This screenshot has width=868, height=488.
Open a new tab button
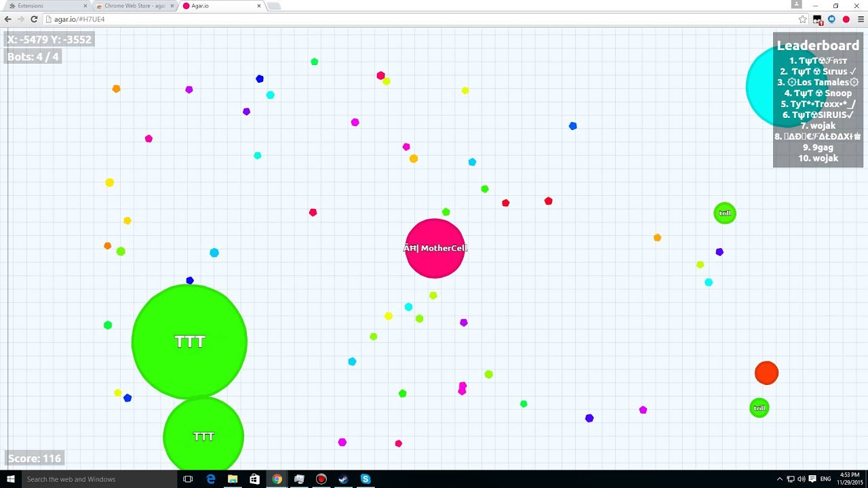[x=273, y=6]
